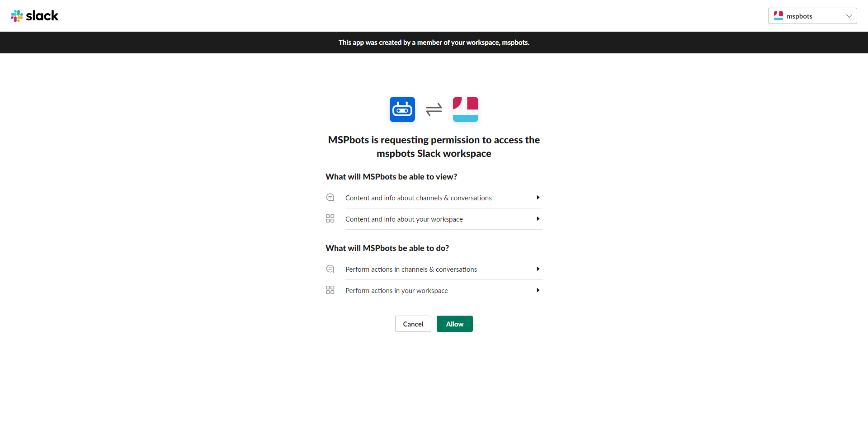Viewport: 868px width, 421px height.
Task: Select 'Perform actions in channels & conversations'
Action: 411,270
